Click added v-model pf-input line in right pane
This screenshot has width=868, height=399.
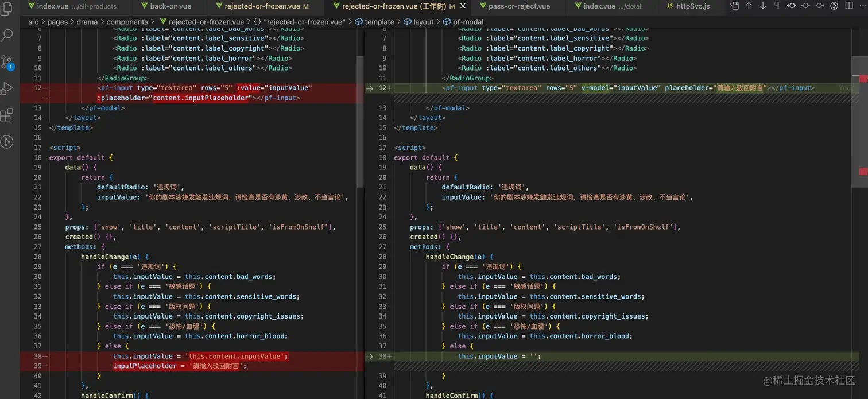click(628, 88)
